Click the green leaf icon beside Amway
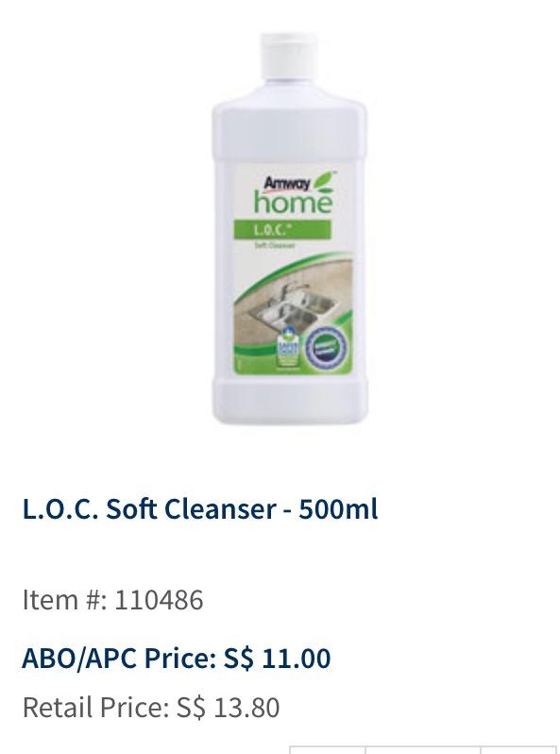560x754 pixels. [324, 180]
